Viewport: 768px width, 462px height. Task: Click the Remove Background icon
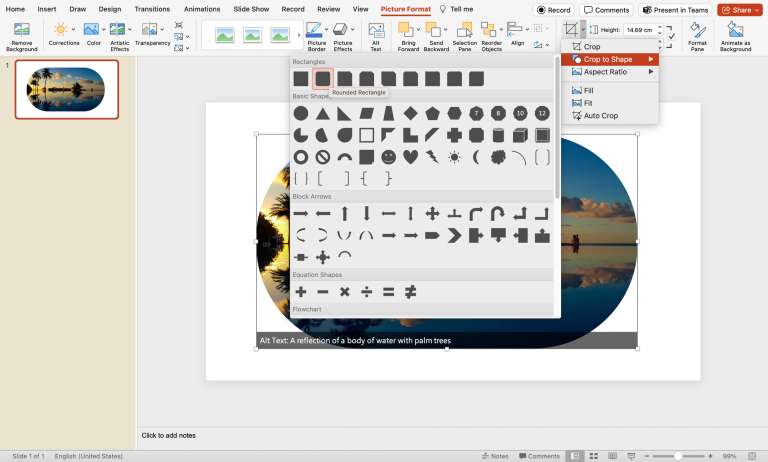coord(22,30)
